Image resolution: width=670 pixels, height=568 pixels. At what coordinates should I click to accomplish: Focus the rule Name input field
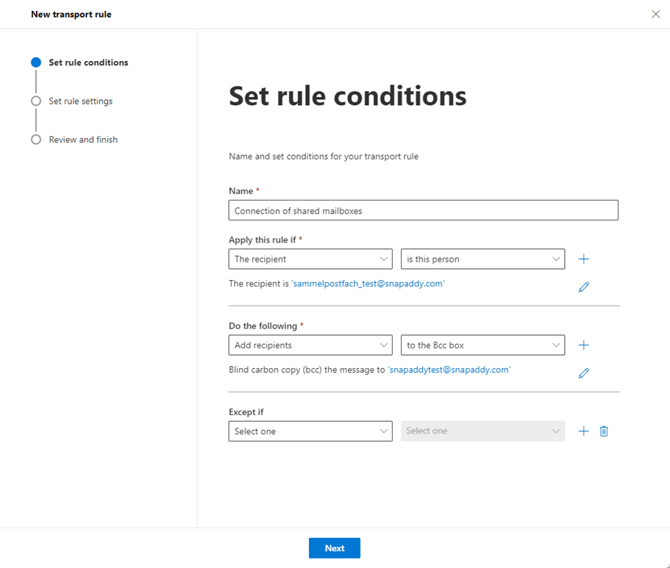click(423, 211)
